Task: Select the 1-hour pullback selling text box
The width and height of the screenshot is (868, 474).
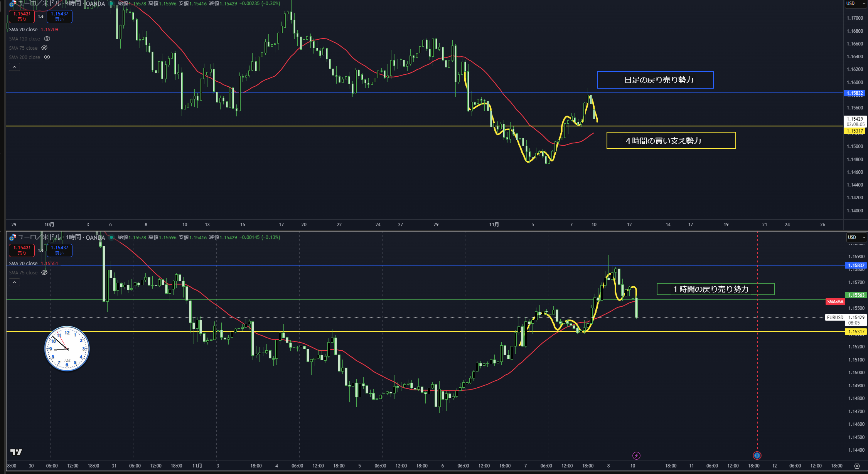Action: pos(715,289)
